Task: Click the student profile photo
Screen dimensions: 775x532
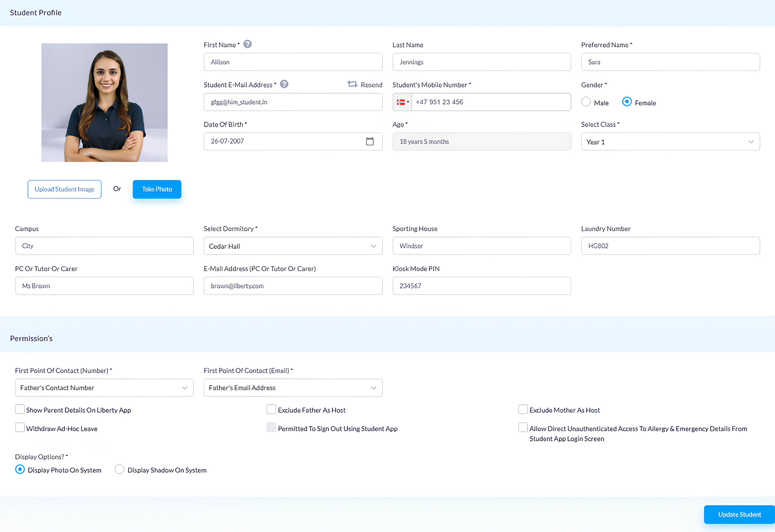Action: click(x=104, y=103)
